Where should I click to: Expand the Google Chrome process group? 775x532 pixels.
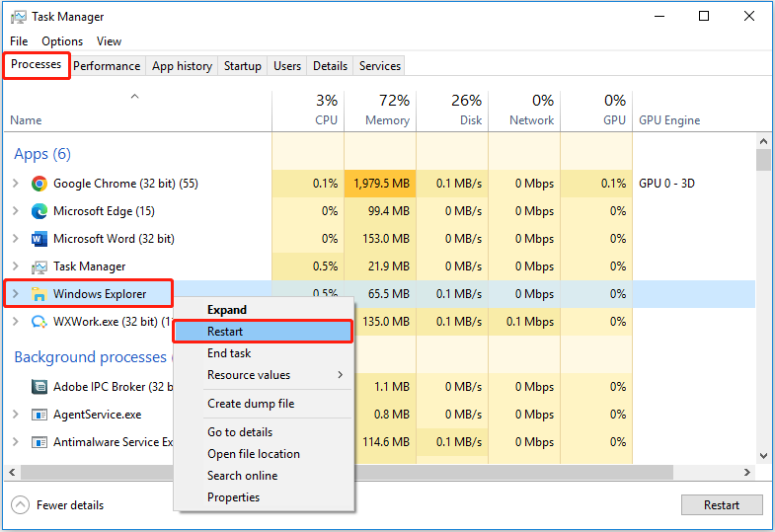click(16, 184)
